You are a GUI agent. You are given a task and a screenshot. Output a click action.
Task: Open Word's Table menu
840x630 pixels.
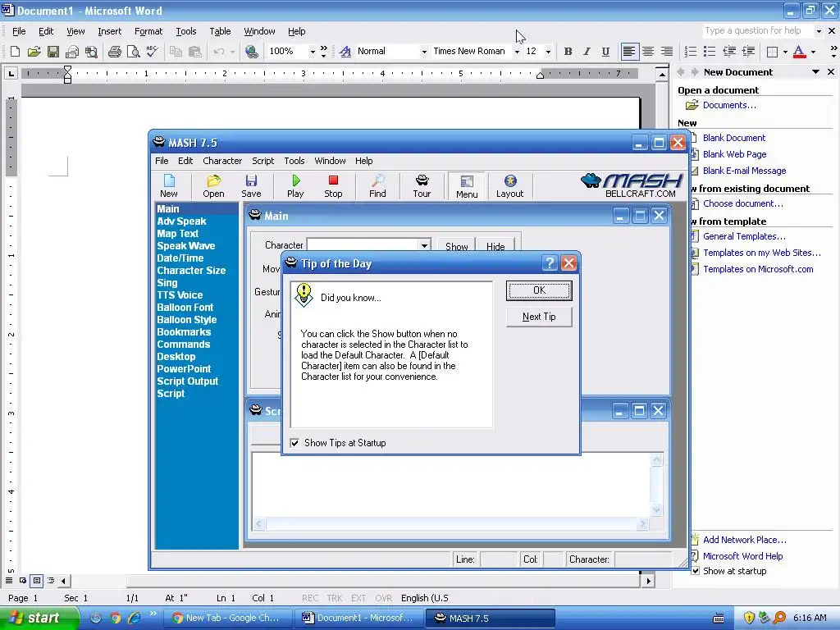pyautogui.click(x=220, y=31)
